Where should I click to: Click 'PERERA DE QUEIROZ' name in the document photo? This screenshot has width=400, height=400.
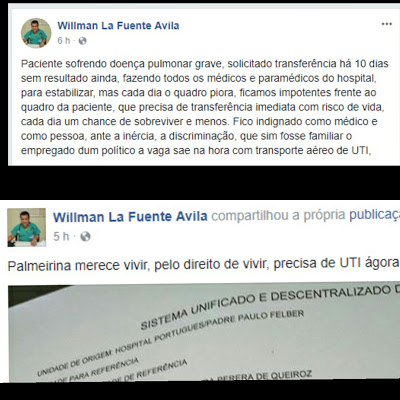[x=265, y=376]
